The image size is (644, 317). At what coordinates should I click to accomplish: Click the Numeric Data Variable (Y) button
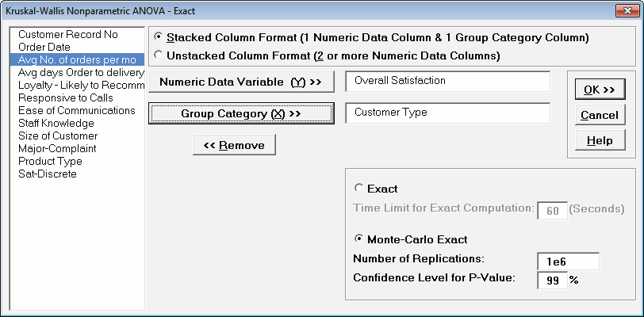tap(240, 82)
